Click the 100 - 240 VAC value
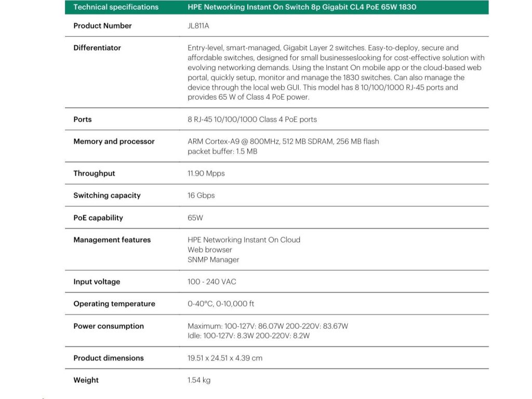This screenshot has width=532, height=399. coord(211,282)
